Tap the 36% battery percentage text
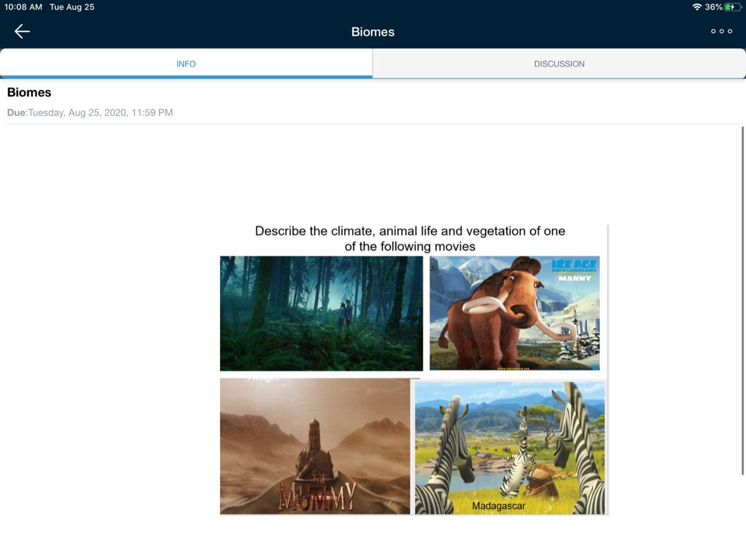Screen dimensions: 746x560 tap(713, 7)
